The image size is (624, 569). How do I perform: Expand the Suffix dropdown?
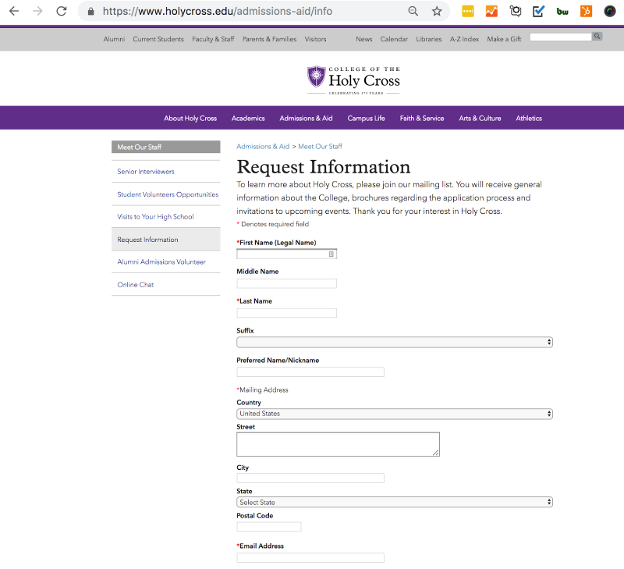click(394, 342)
